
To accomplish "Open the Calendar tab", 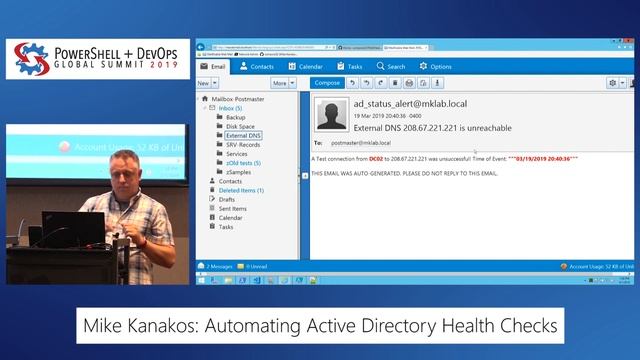I will pyautogui.click(x=305, y=67).
